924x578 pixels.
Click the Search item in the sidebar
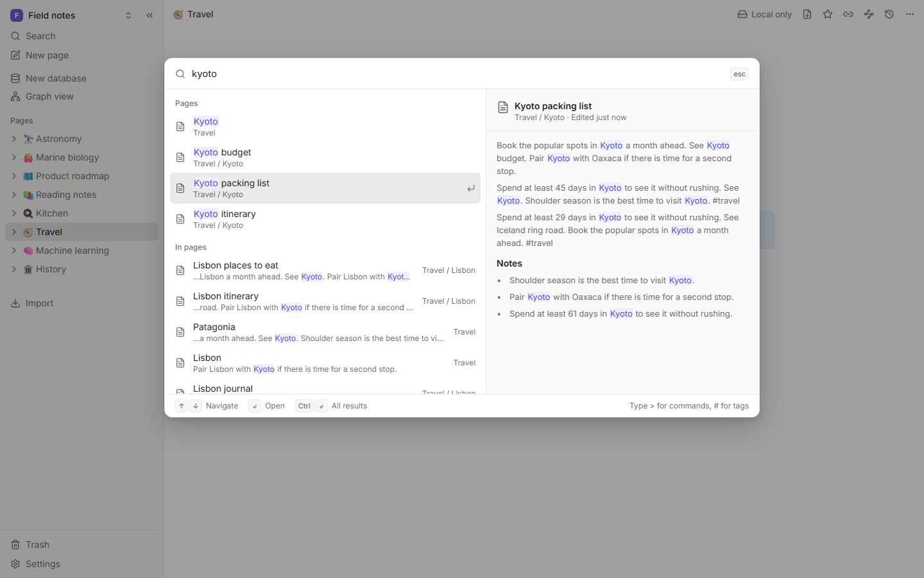point(81,36)
